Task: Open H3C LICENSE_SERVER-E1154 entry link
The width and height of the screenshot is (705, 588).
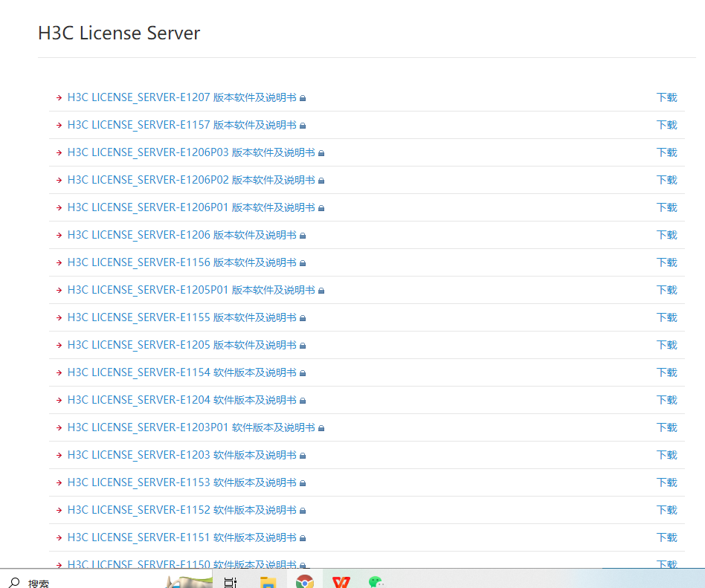Action: tap(182, 372)
